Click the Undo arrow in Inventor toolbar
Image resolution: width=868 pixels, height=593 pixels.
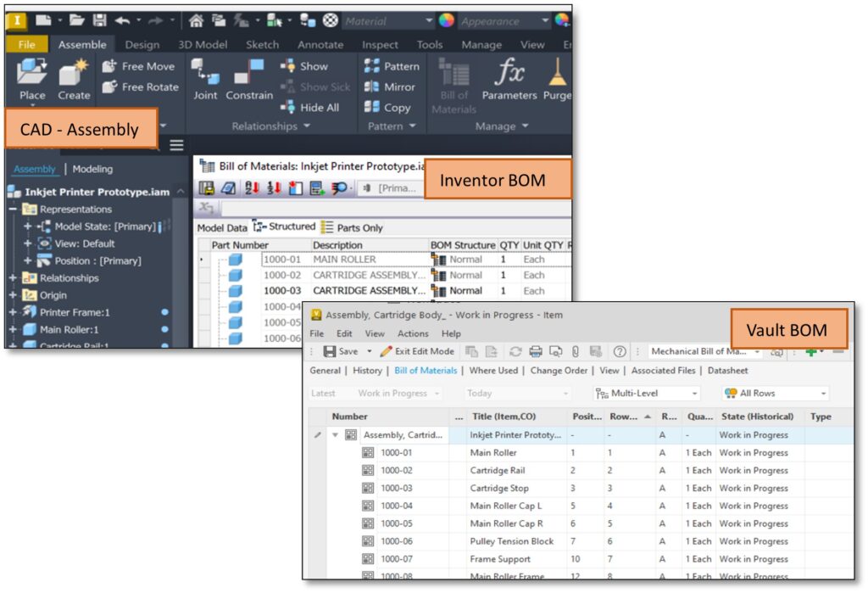[x=122, y=20]
